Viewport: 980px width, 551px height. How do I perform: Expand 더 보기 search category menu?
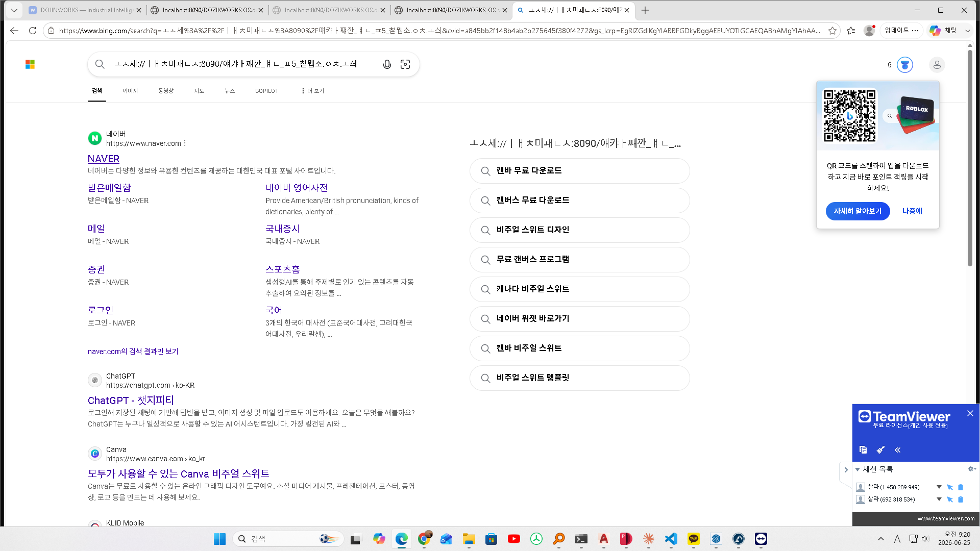click(313, 91)
